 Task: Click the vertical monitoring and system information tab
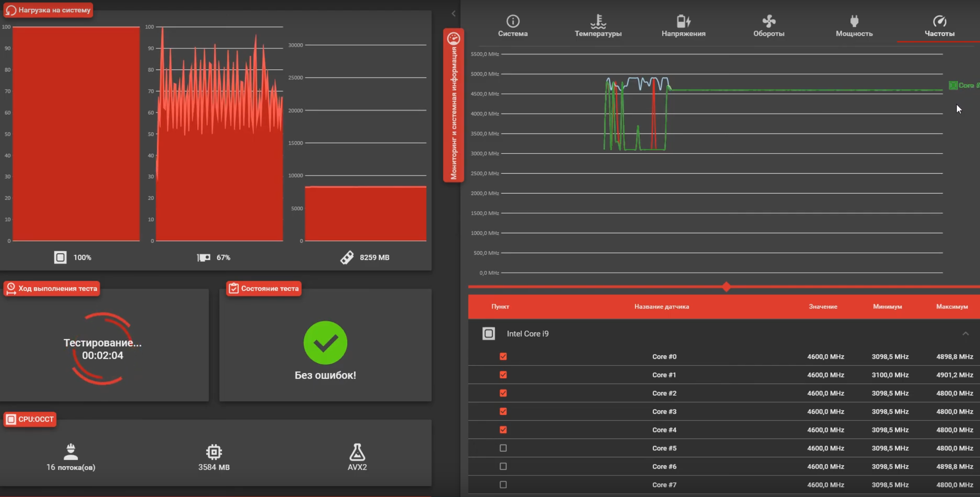pos(453,106)
